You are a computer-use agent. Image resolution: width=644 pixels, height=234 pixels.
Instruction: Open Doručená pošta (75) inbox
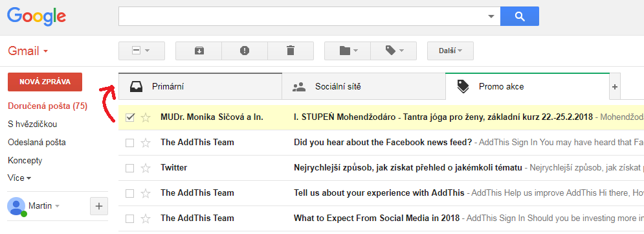(x=48, y=106)
